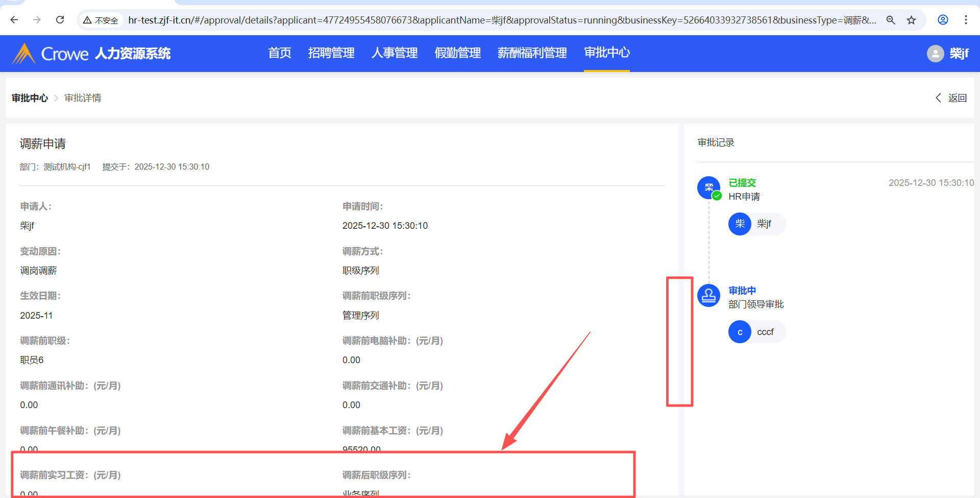Click the submitted step avatar with checkmark
The width and height of the screenshot is (980, 498).
[708, 188]
